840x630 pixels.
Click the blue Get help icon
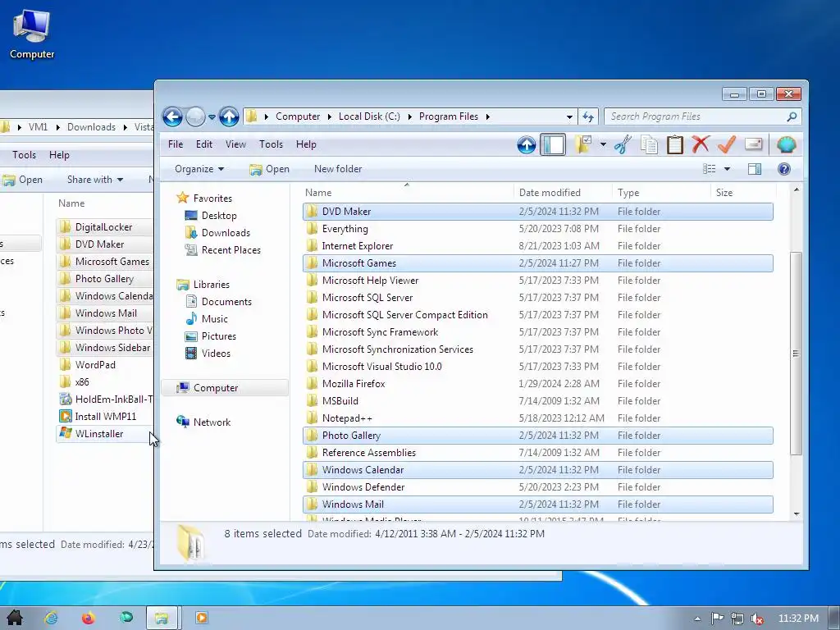pyautogui.click(x=783, y=169)
